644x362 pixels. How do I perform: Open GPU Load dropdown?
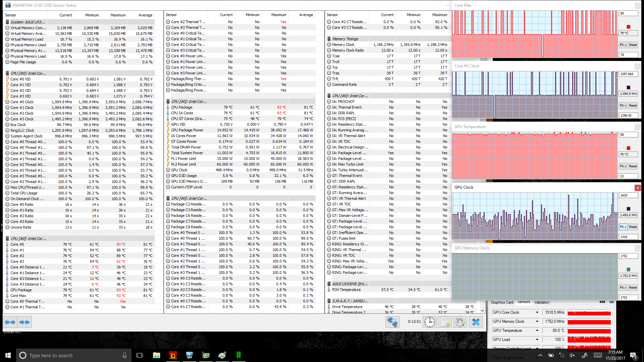point(537,340)
